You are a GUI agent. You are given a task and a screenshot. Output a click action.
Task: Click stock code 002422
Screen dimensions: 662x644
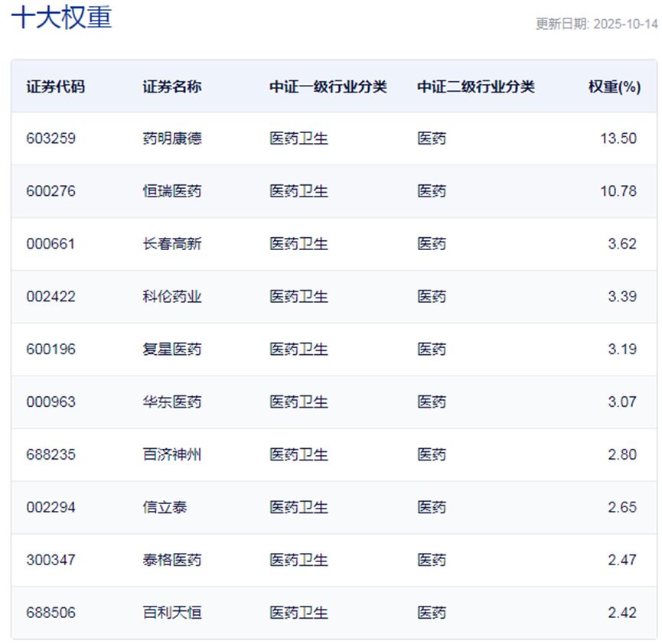(51, 297)
